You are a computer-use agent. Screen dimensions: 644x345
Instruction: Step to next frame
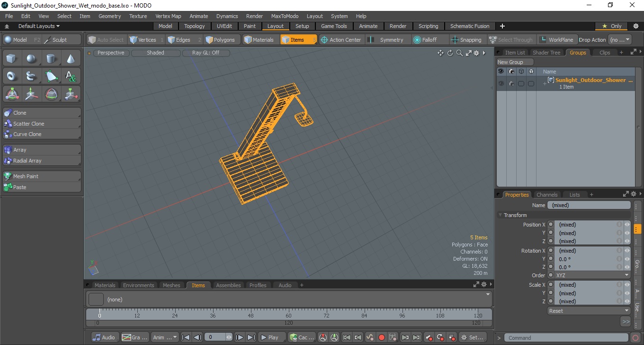240,337
